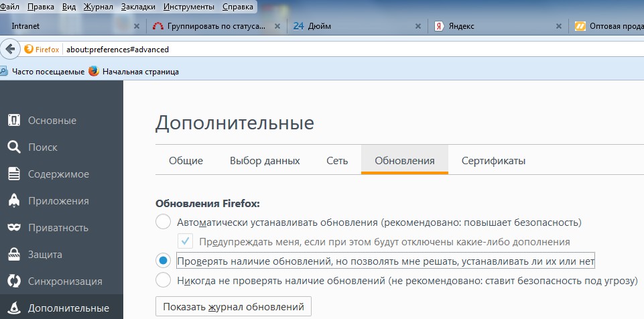Screen dimensions: 644x319
Task: Open the Приватность mask icon section
Action: point(58,228)
